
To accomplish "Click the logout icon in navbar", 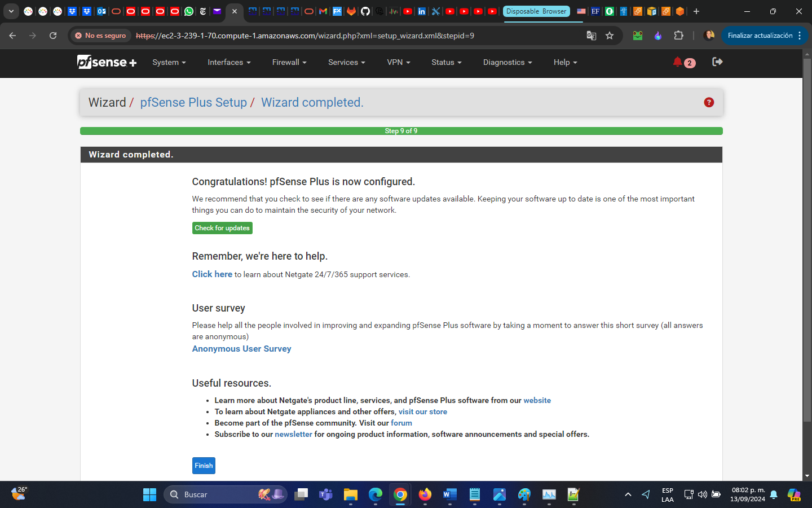I will [x=717, y=62].
